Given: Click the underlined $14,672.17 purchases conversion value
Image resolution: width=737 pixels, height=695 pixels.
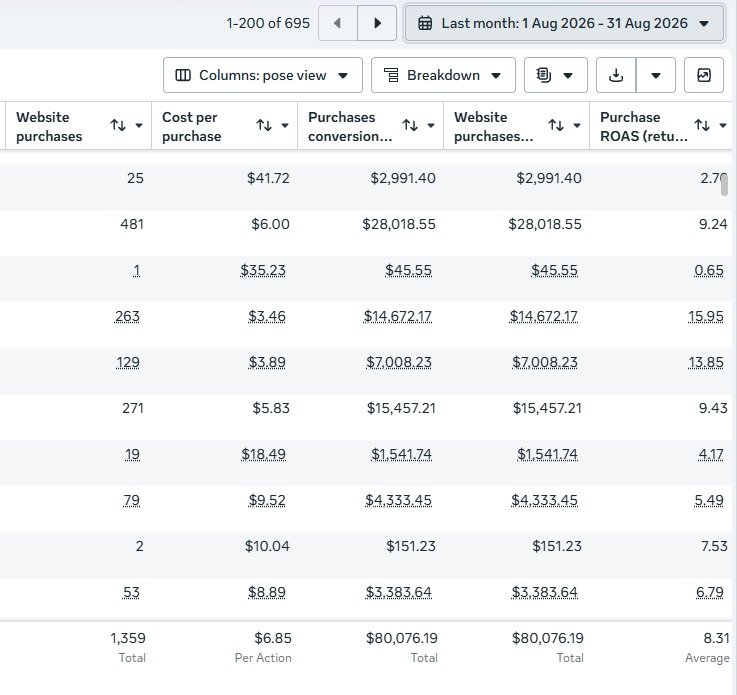Looking at the screenshot, I should (x=398, y=316).
